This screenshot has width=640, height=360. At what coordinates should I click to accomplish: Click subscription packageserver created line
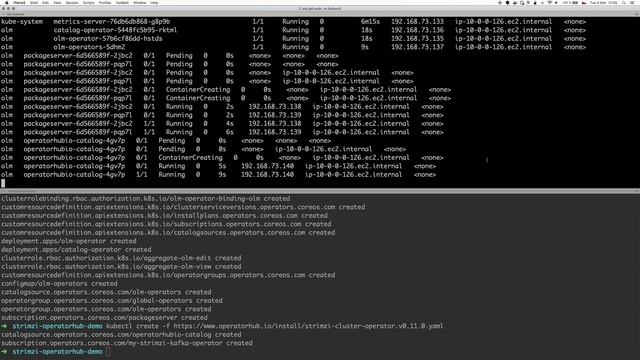tap(104, 318)
